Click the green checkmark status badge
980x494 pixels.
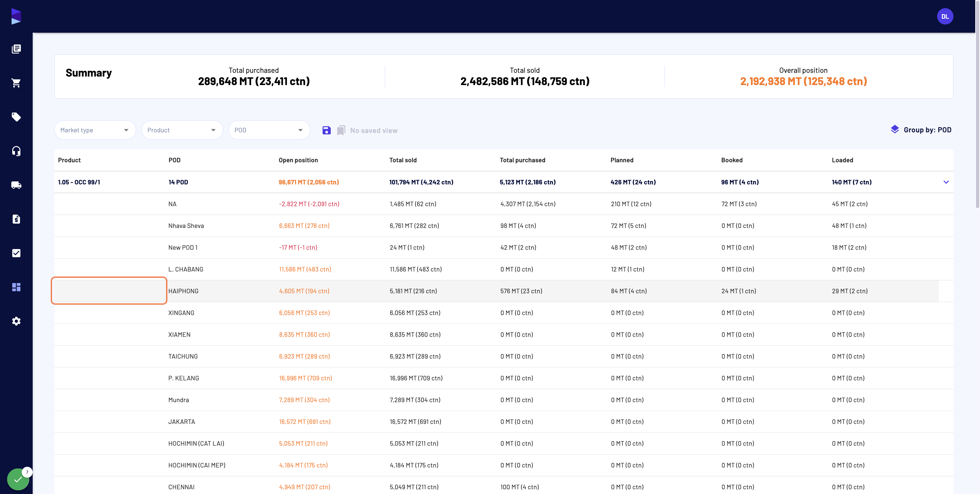point(18,479)
